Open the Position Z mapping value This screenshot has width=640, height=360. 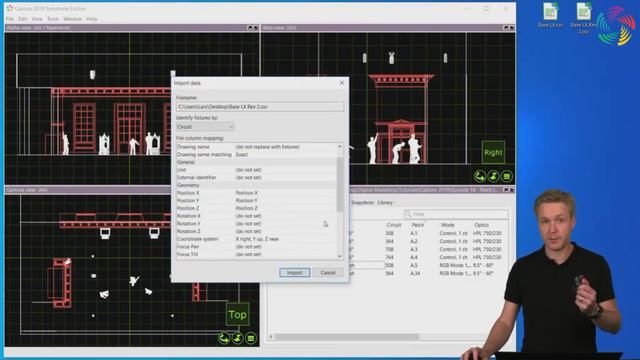point(247,208)
